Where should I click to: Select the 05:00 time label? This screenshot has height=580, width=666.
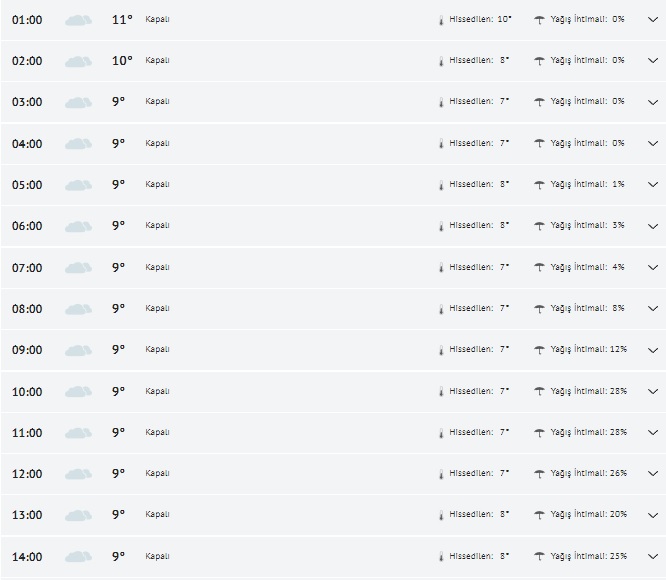pos(27,185)
